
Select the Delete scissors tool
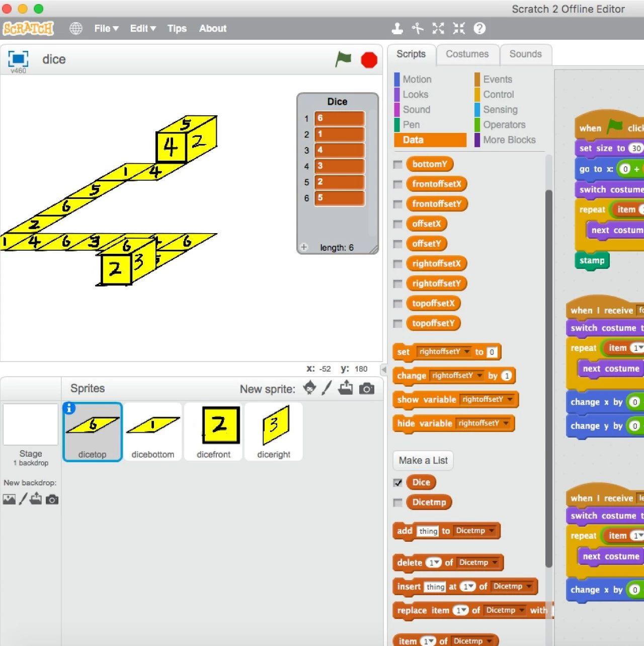pos(418,29)
